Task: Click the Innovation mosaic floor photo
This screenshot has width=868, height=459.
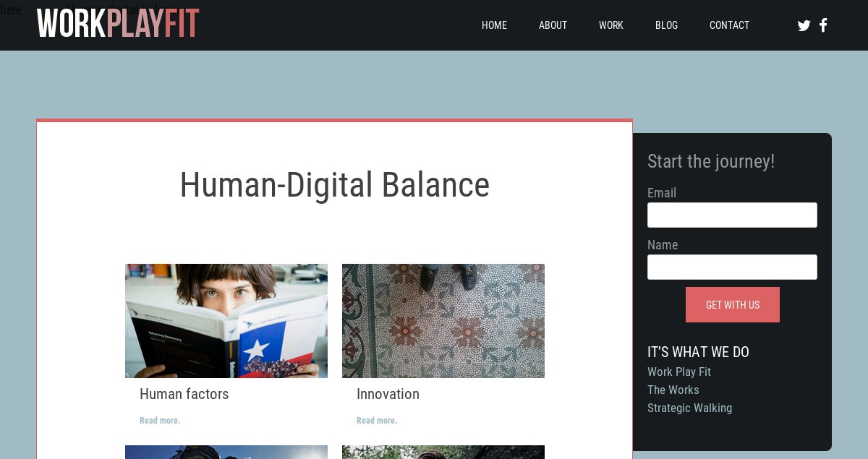Action: click(x=443, y=321)
